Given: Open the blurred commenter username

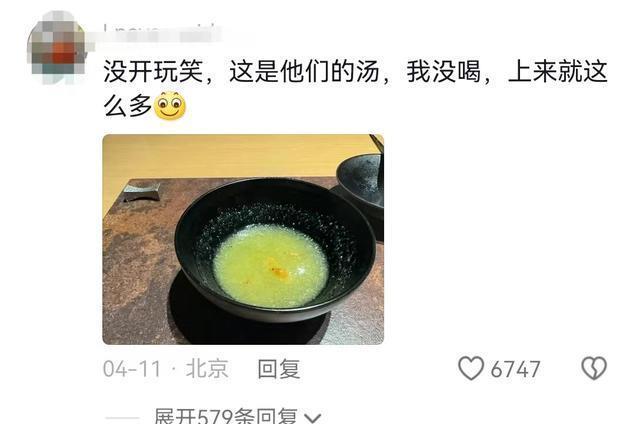Looking at the screenshot, I should click(x=162, y=33).
